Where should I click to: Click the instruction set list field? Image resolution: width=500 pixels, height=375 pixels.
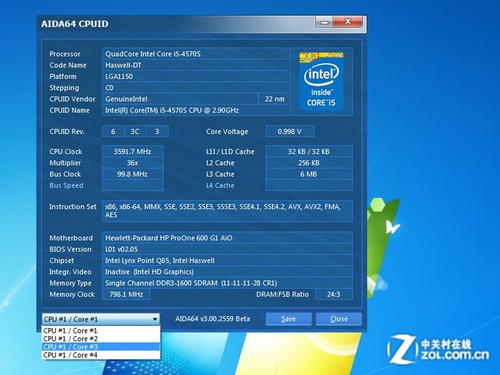227,211
